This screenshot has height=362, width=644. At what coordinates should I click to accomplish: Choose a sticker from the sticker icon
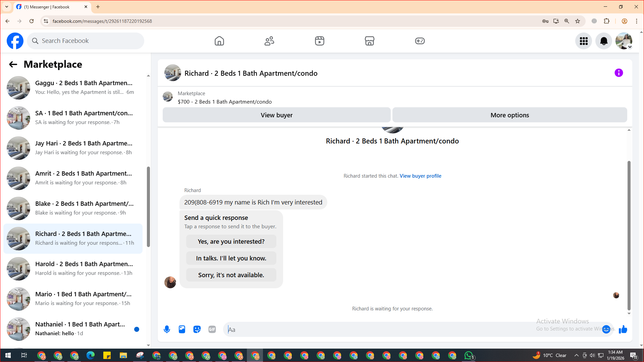pyautogui.click(x=197, y=329)
